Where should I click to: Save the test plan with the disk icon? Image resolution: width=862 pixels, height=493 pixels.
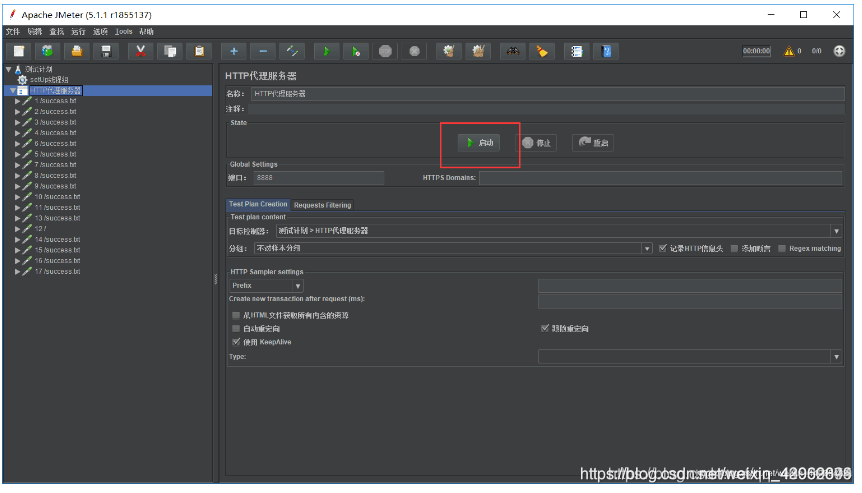tap(106, 52)
